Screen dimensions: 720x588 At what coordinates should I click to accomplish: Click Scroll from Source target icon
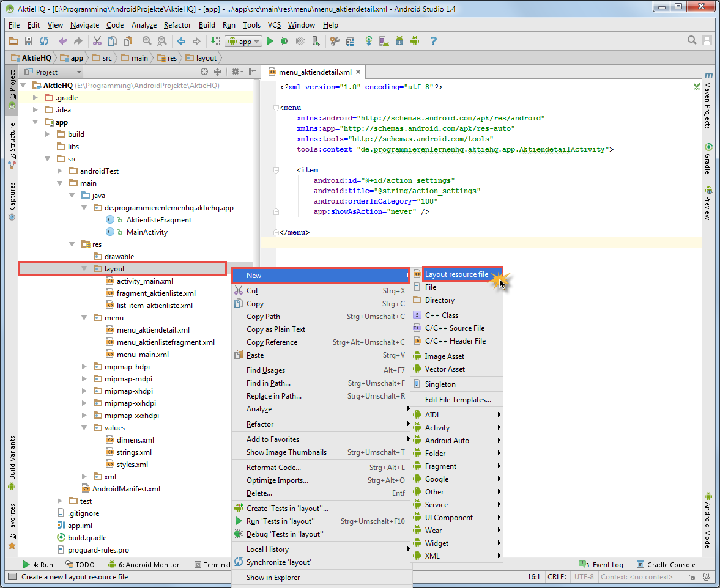204,72
